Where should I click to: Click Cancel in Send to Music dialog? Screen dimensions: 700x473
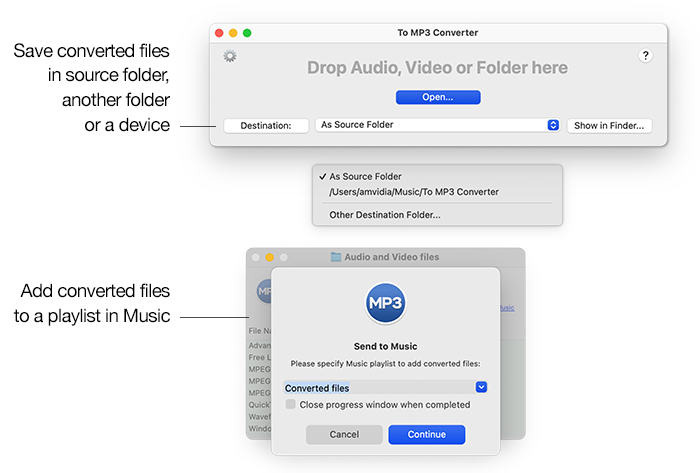pos(344,434)
